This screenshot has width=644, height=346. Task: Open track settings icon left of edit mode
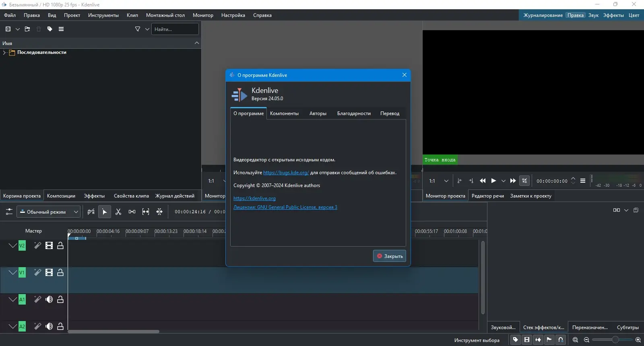9,212
